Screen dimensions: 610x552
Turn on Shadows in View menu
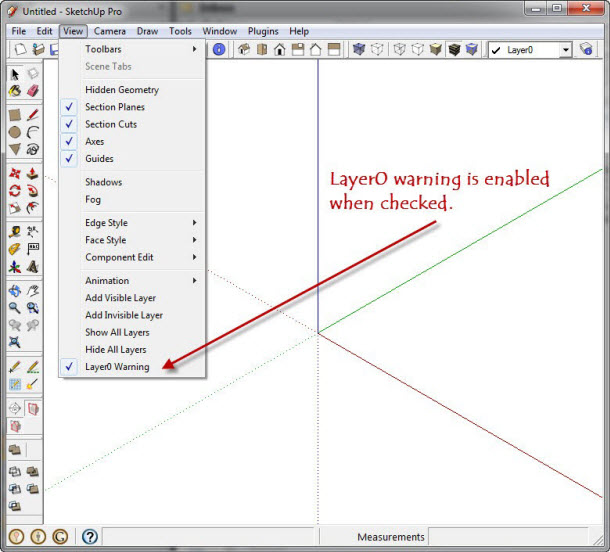[x=132, y=182]
